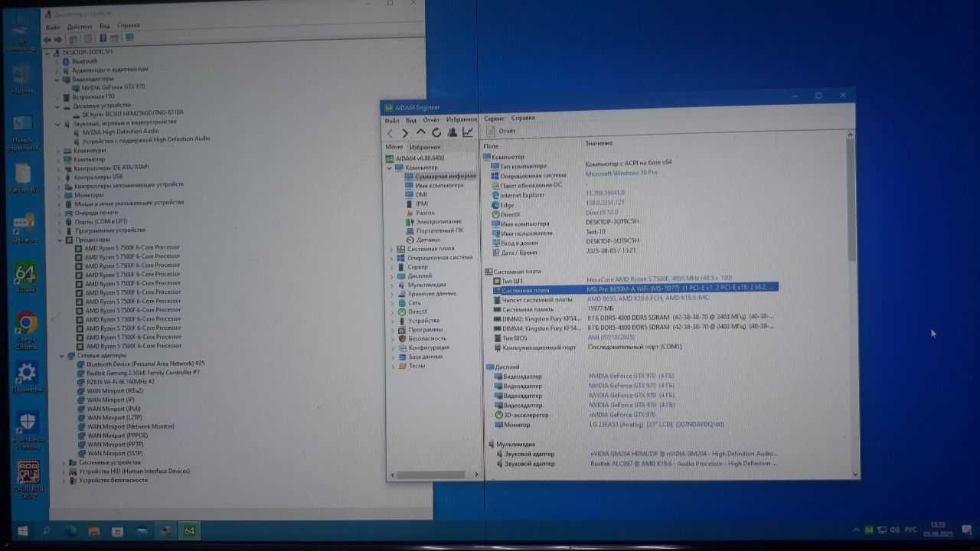
Task: Open the AIDA64 desktop shortcut icon
Action: coord(25,277)
